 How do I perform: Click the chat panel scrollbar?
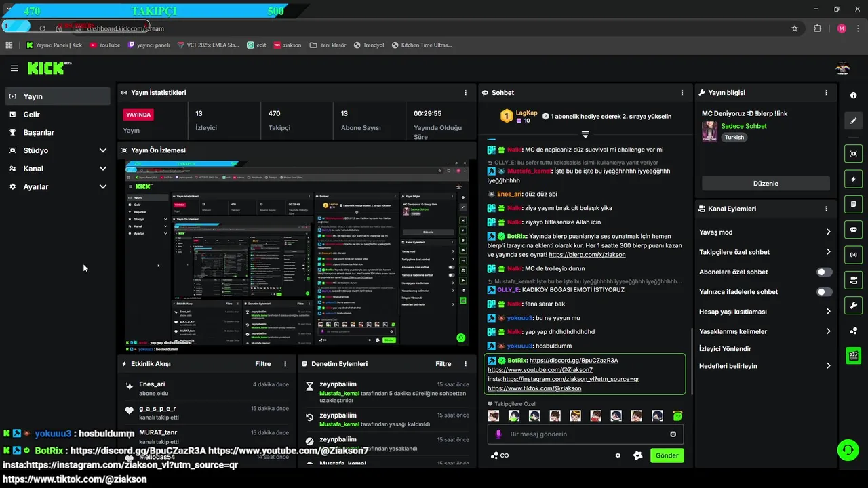(692, 360)
